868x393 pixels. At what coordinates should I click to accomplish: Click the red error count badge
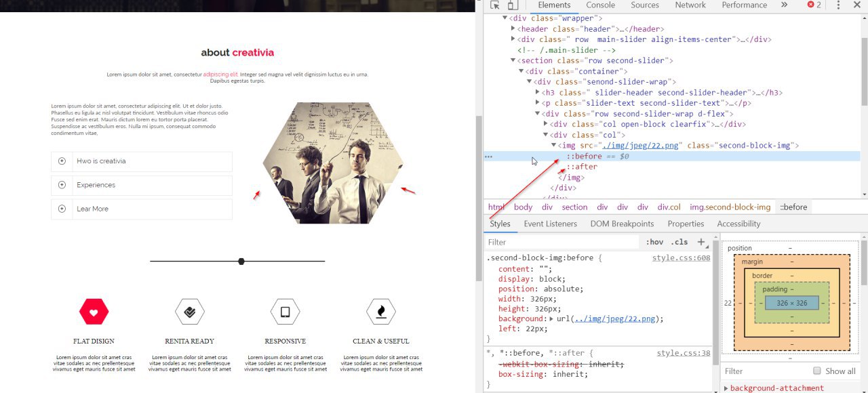(814, 5)
